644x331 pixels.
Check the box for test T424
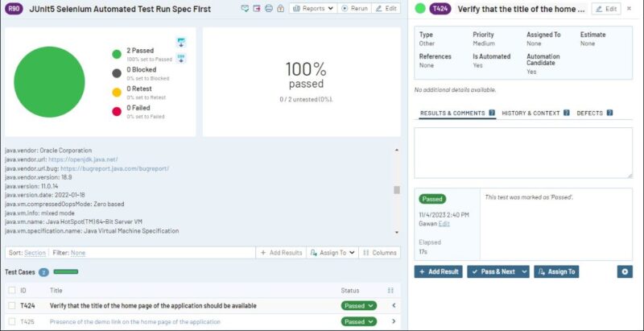[11, 306]
